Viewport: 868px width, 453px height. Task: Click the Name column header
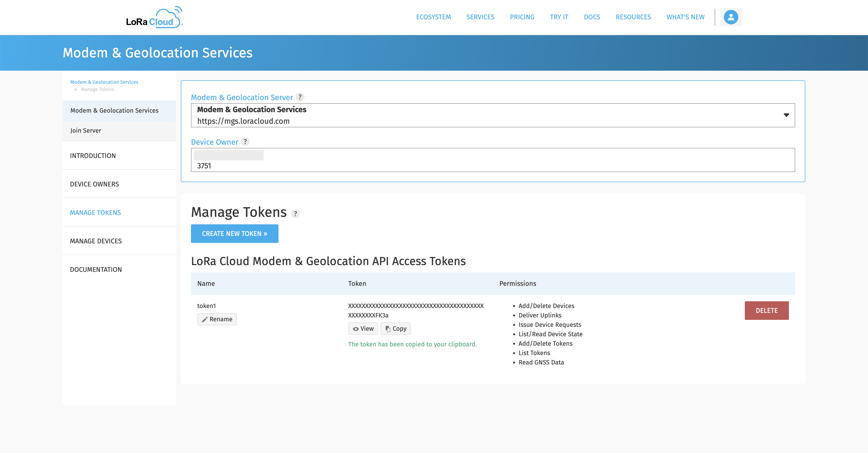[206, 284]
